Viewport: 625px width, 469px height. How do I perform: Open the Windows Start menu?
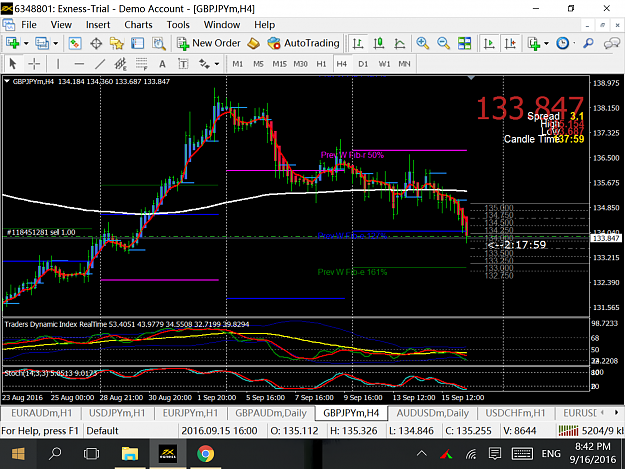18,453
